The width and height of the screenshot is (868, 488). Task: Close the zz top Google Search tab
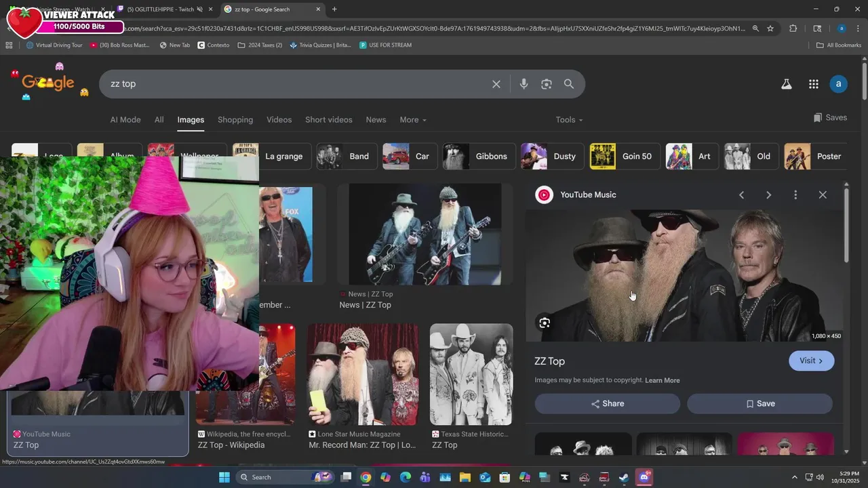pyautogui.click(x=318, y=9)
